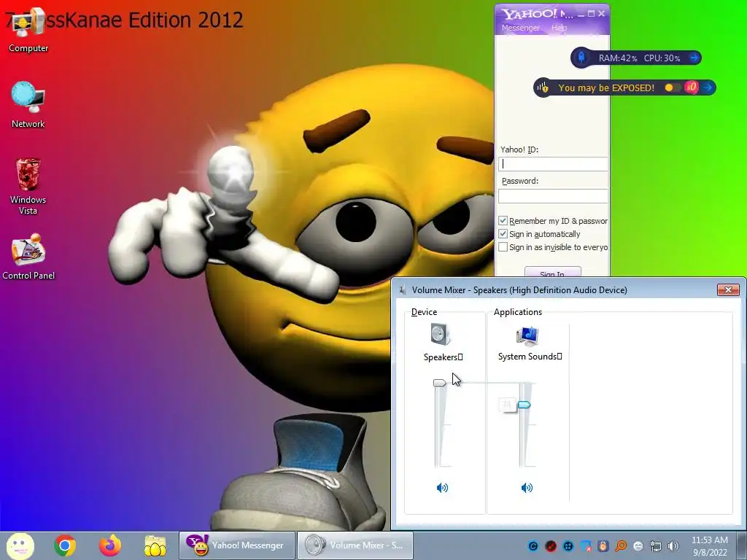Viewport: 747px width, 560px height.
Task: Click the Speakers label dropdown
Action: click(443, 357)
